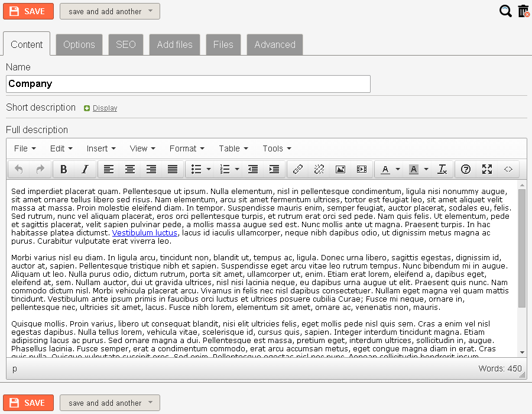Click scrollbar up arrow in editor
532x414 pixels.
coord(522,185)
